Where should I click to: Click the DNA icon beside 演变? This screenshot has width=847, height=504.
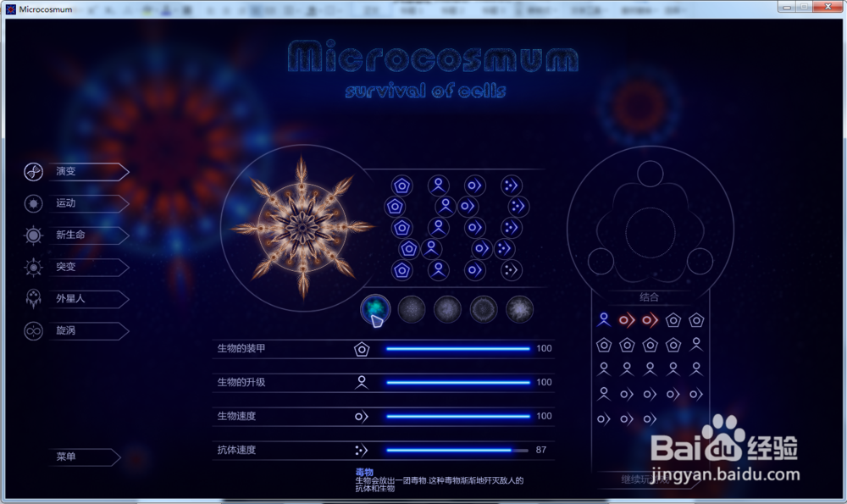(34, 172)
